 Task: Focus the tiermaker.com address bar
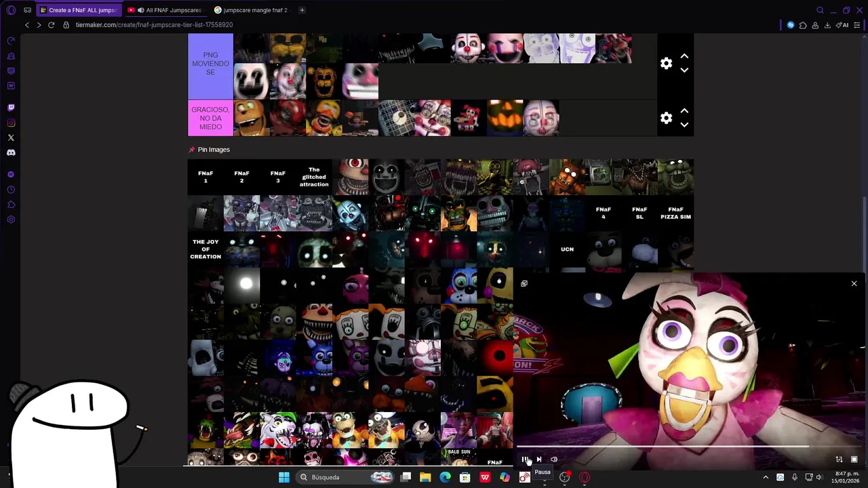pyautogui.click(x=155, y=25)
